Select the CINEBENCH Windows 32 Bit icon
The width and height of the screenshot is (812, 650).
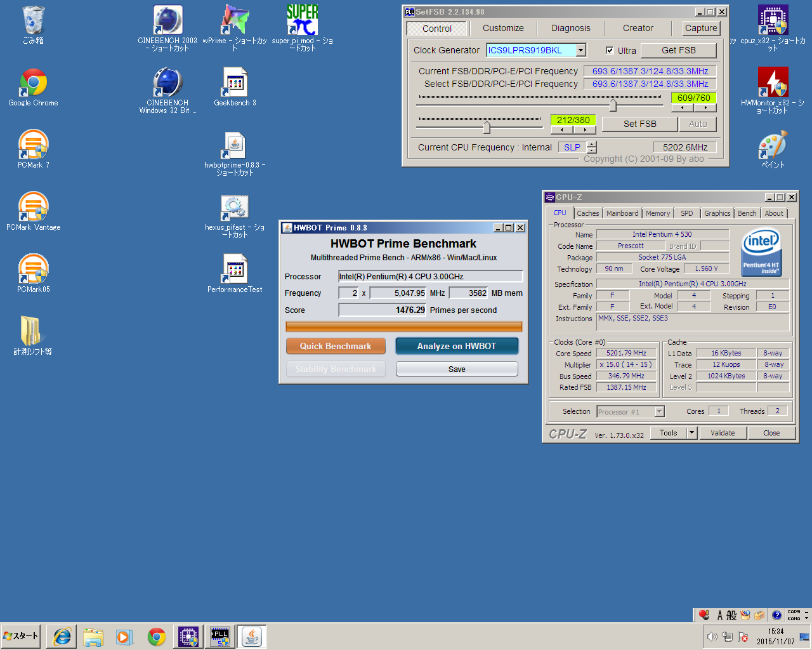[x=167, y=91]
